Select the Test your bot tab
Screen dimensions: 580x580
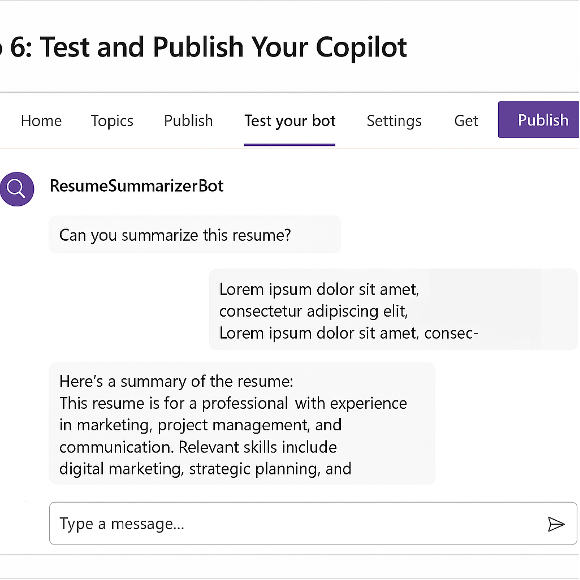pyautogui.click(x=290, y=121)
